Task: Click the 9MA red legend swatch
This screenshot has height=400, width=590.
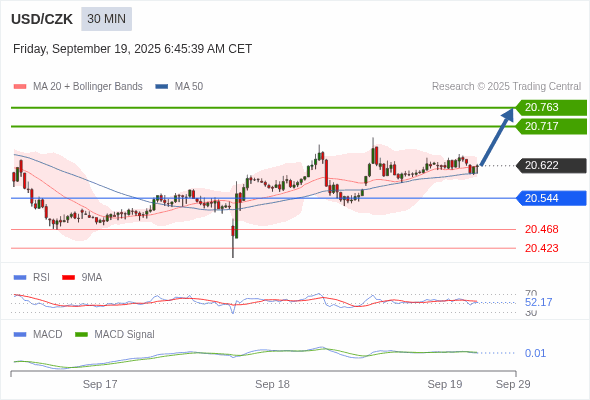Action: 68,278
